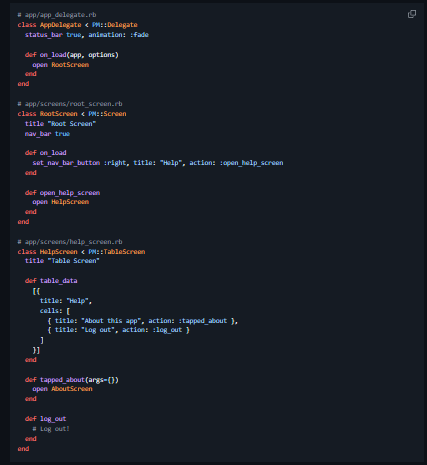Click the PM::Delegate superclass text
Screen dimensions: 427x465
[115, 25]
